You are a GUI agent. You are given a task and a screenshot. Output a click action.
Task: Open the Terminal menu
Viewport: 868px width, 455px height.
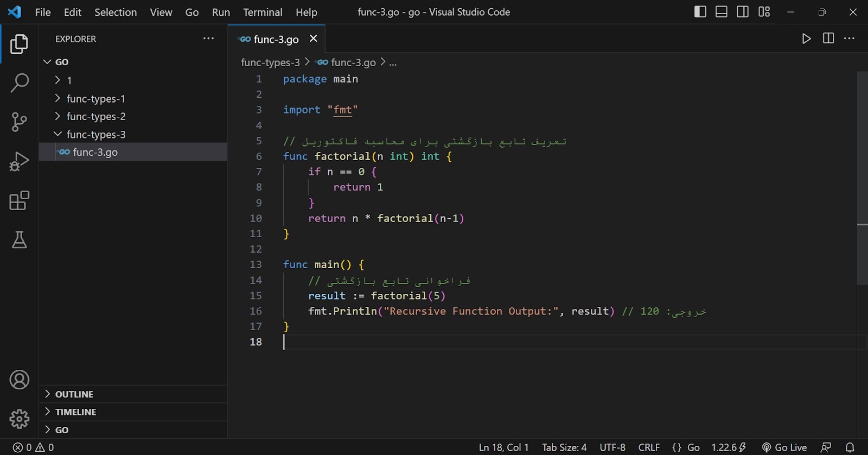pyautogui.click(x=263, y=12)
